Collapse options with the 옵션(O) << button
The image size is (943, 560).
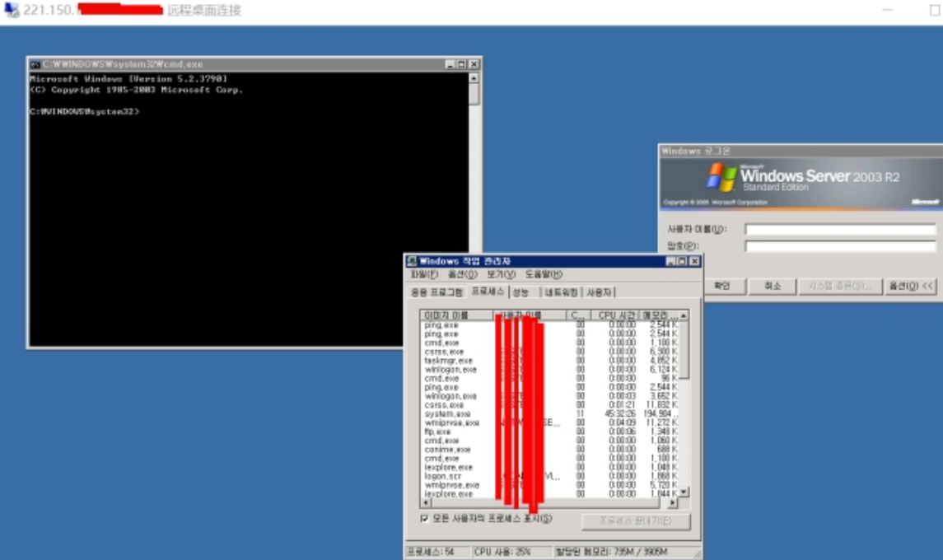[x=912, y=286]
